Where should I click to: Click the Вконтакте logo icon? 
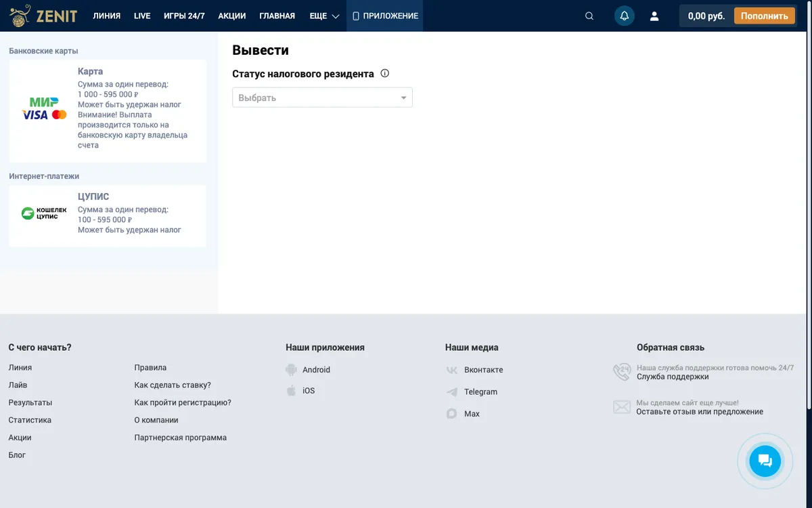(452, 370)
